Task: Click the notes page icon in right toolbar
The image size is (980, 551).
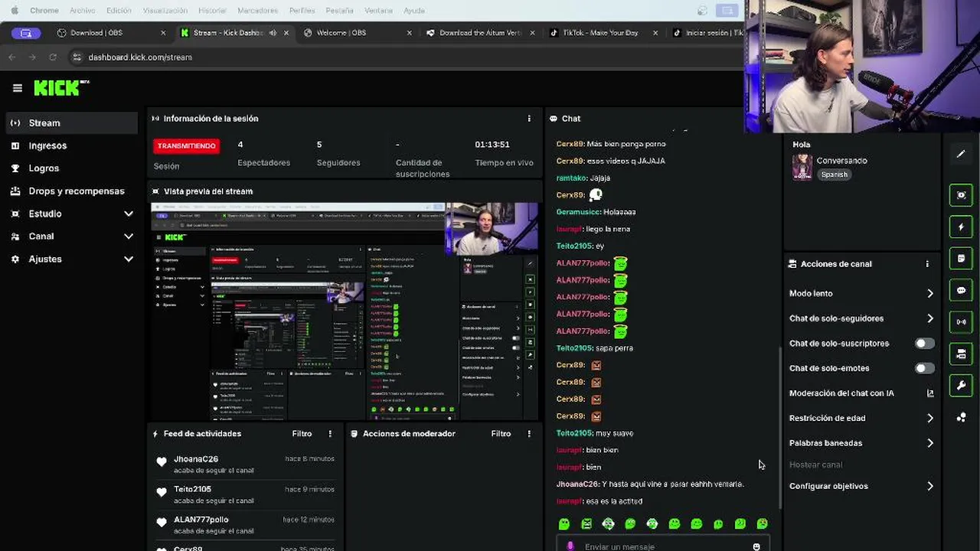Action: (x=961, y=259)
